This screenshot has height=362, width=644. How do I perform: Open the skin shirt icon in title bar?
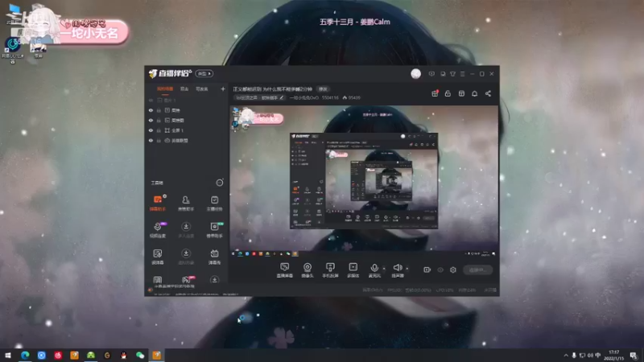point(452,74)
